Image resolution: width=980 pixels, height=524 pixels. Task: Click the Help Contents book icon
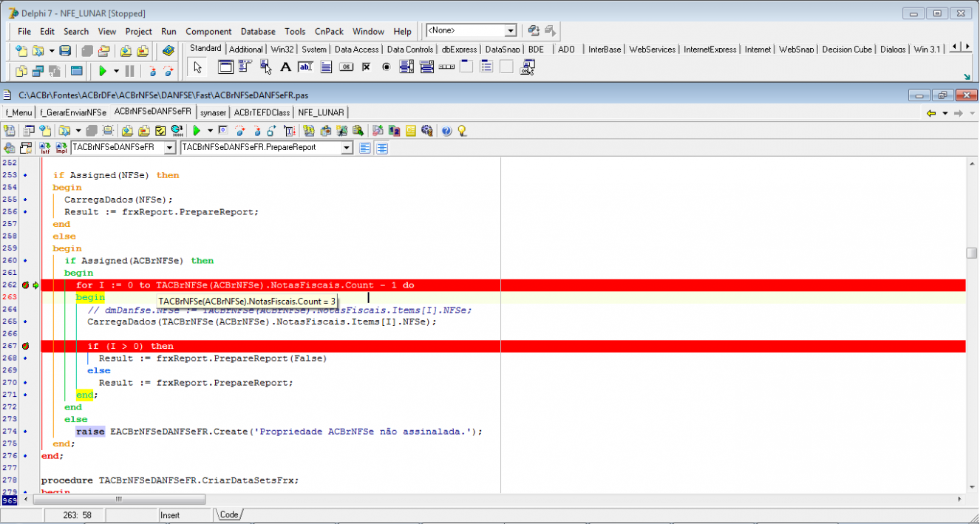[x=169, y=51]
